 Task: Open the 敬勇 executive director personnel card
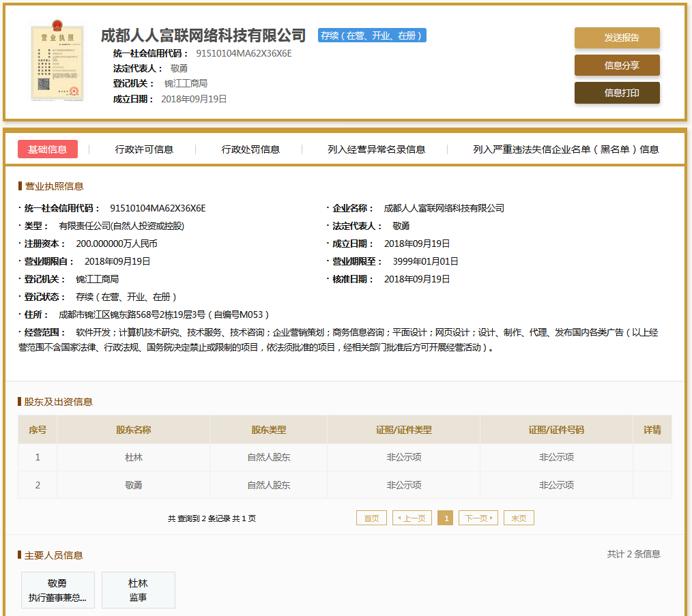pyautogui.click(x=58, y=590)
